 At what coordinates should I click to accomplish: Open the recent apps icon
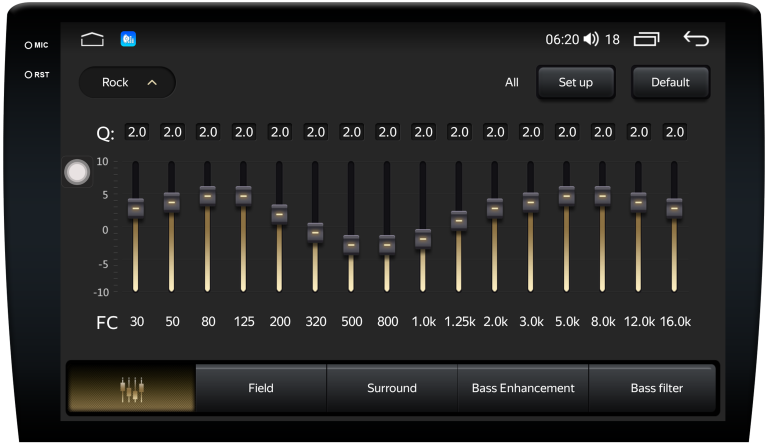(647, 40)
